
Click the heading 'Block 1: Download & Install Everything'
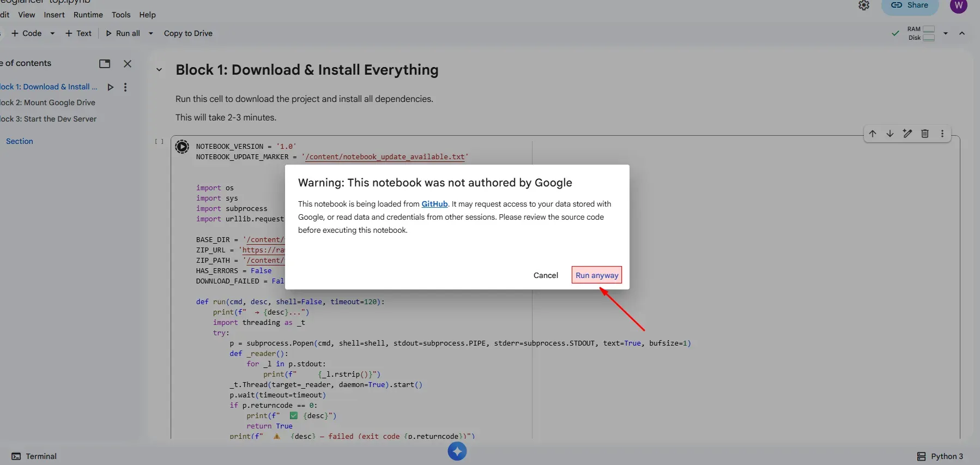pos(307,70)
